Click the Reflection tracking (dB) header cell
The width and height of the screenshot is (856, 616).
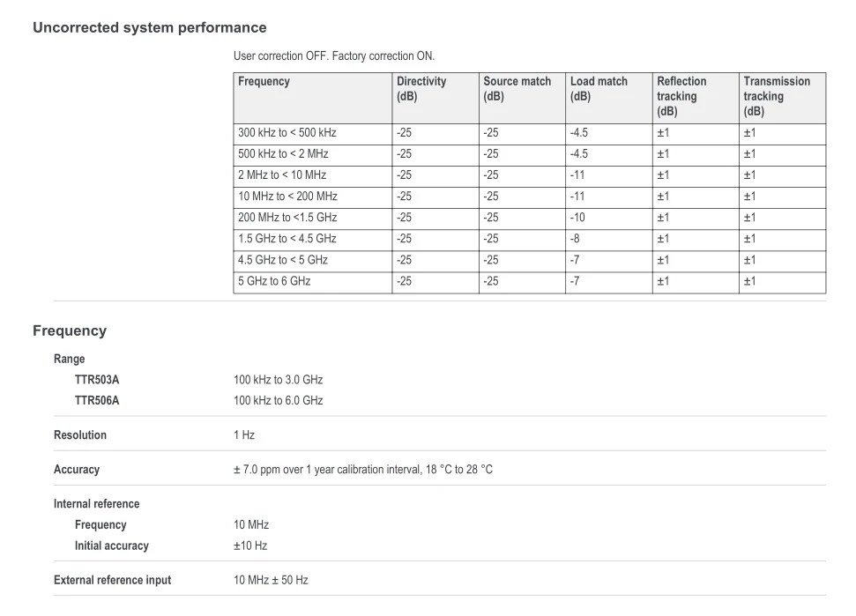(696, 98)
